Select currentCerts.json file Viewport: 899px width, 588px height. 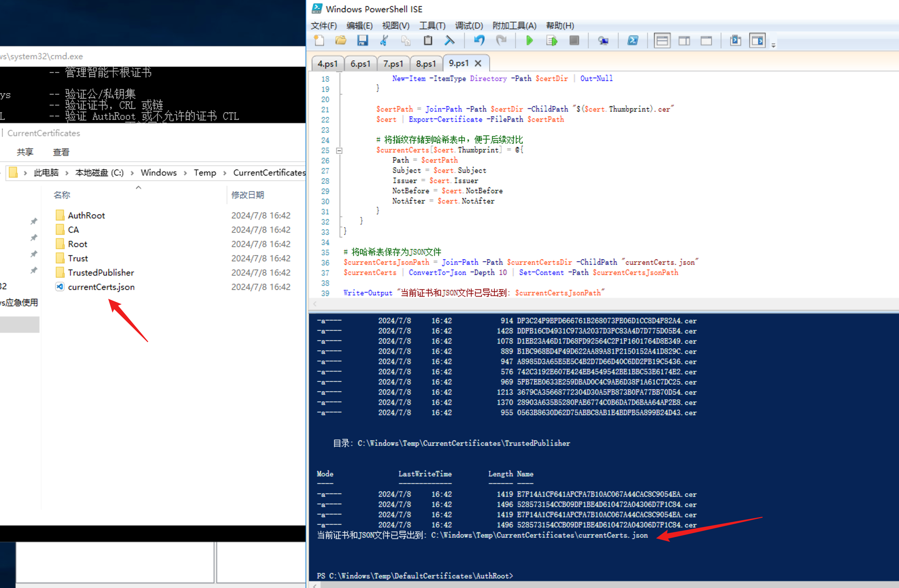101,287
